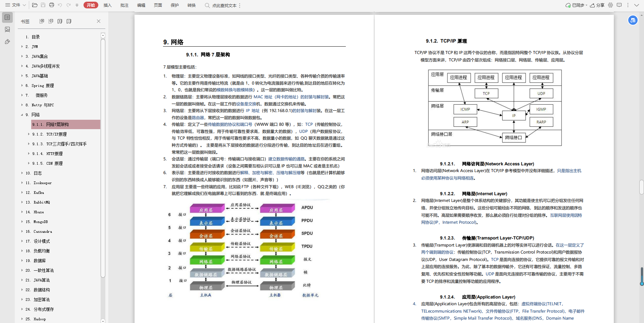
Task: Collapse the ribbon with the top-right chevron
Action: pos(636,5)
